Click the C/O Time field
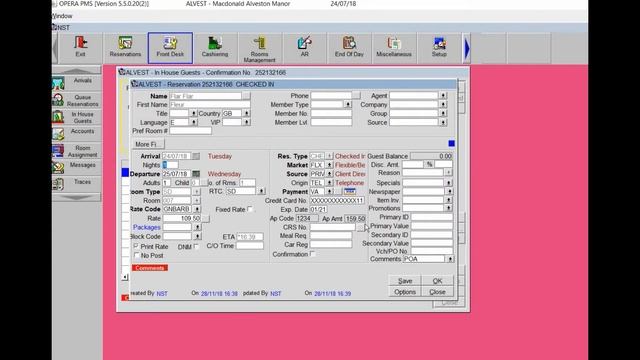This screenshot has width=640, height=360. click(250, 246)
